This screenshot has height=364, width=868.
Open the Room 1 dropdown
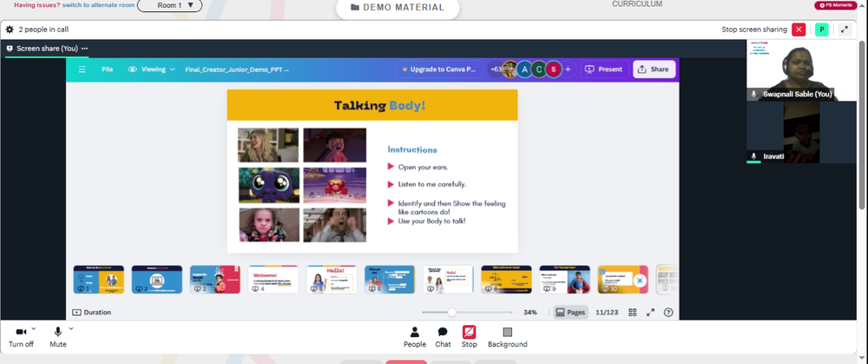point(169,5)
